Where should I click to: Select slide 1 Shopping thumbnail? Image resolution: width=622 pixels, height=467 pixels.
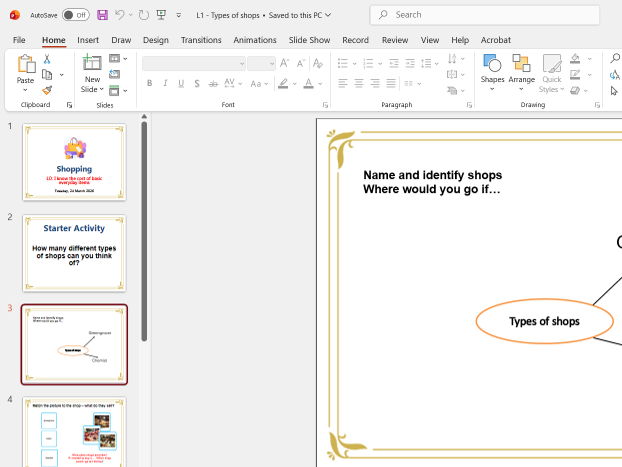tap(74, 162)
